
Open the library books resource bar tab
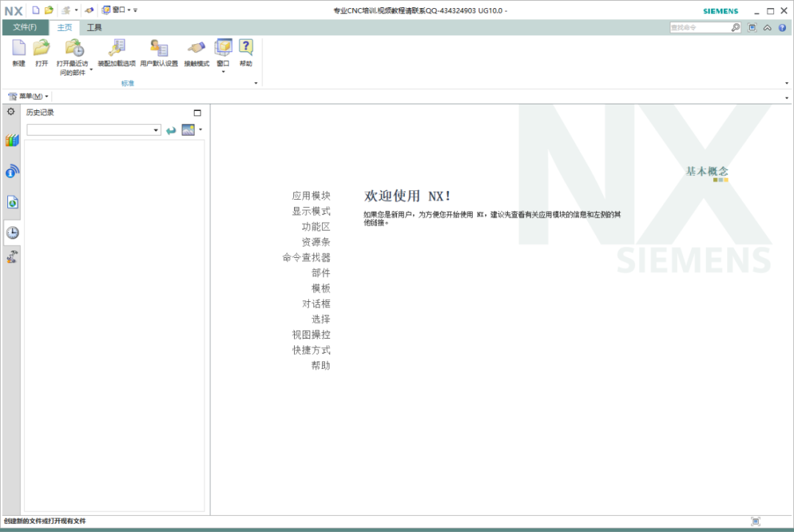point(12,140)
